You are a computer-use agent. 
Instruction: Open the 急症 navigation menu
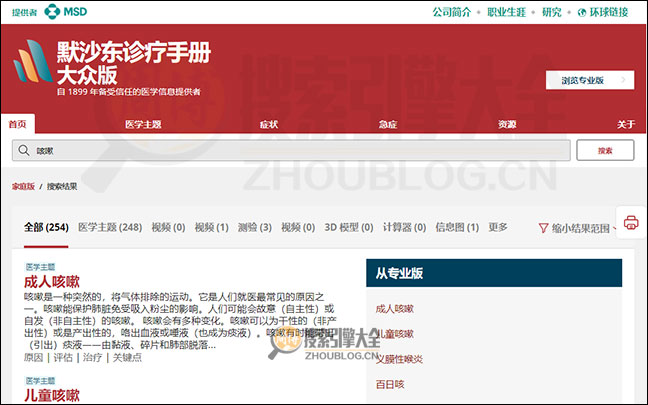(388, 124)
